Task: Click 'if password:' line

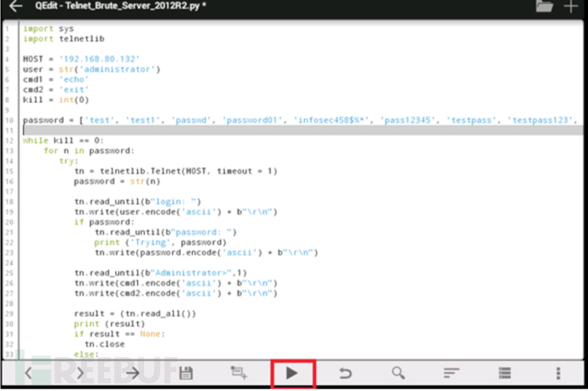Action: pos(104,222)
